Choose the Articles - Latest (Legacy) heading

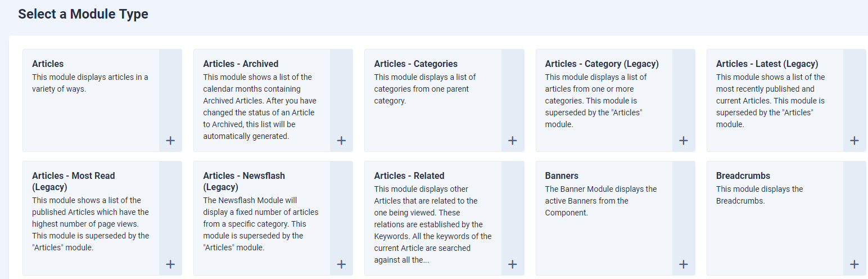coord(767,64)
